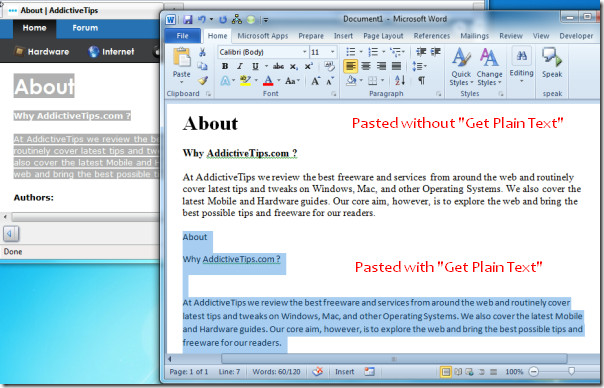
Task: Open the References tab
Action: pos(432,36)
